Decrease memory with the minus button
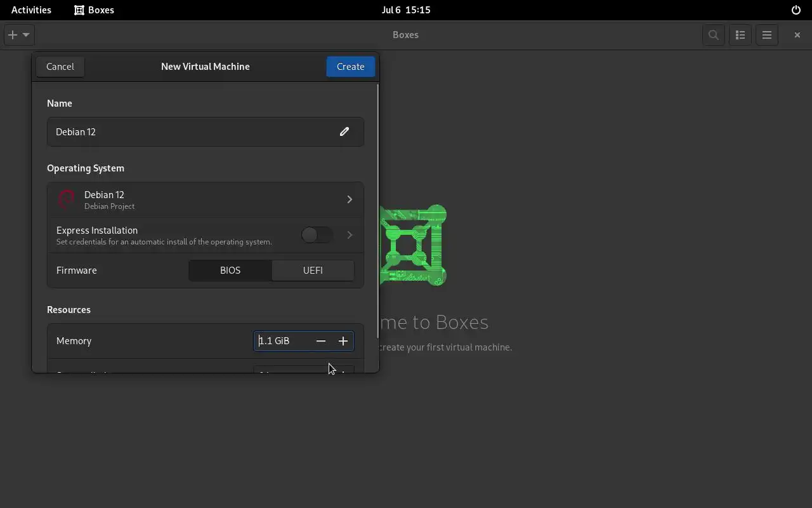The width and height of the screenshot is (812, 508). pyautogui.click(x=321, y=341)
